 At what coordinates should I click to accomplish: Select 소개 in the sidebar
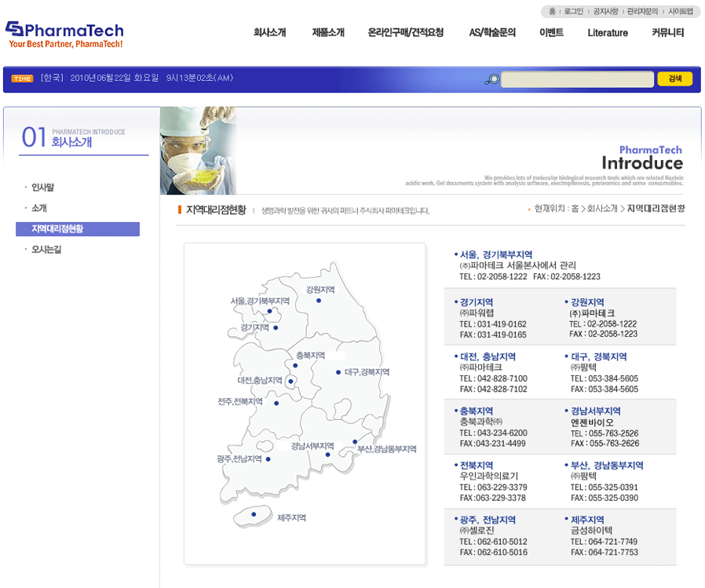pos(39,208)
